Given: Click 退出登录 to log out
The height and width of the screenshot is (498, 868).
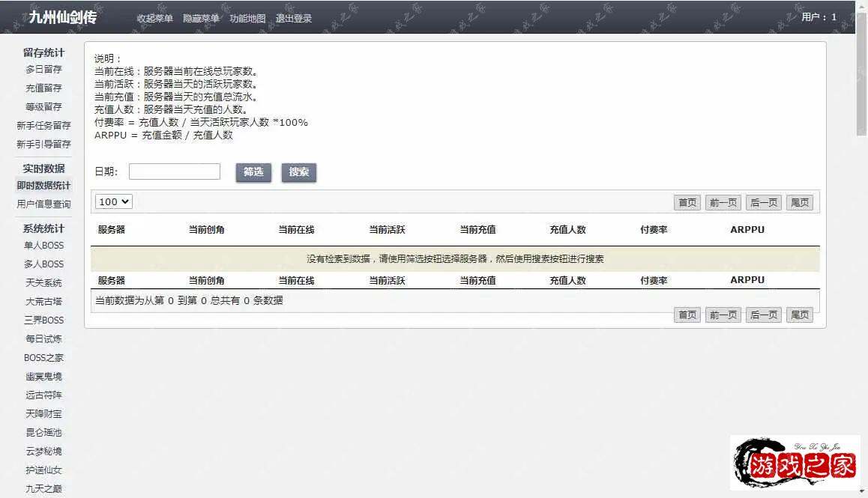Looking at the screenshot, I should point(293,18).
